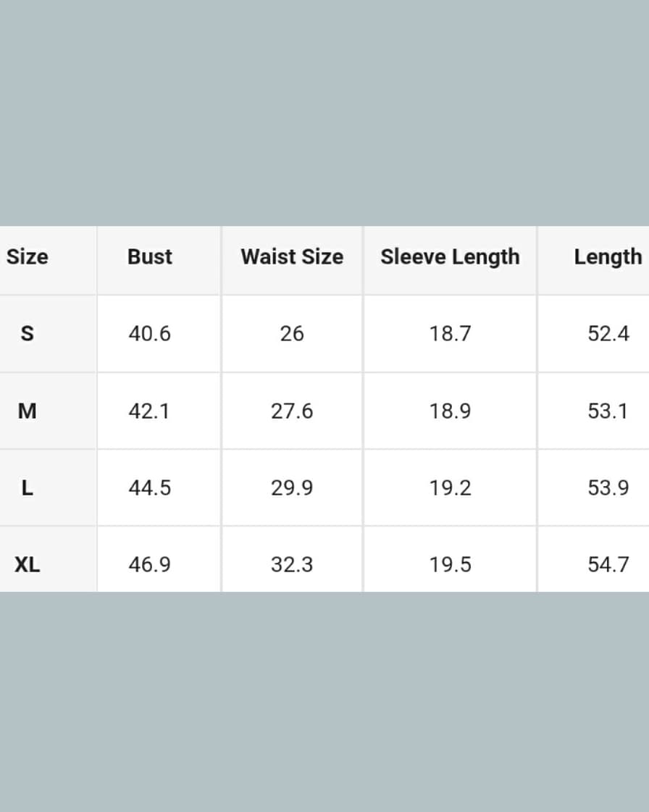
Task: Click the M size row label
Action: point(28,411)
